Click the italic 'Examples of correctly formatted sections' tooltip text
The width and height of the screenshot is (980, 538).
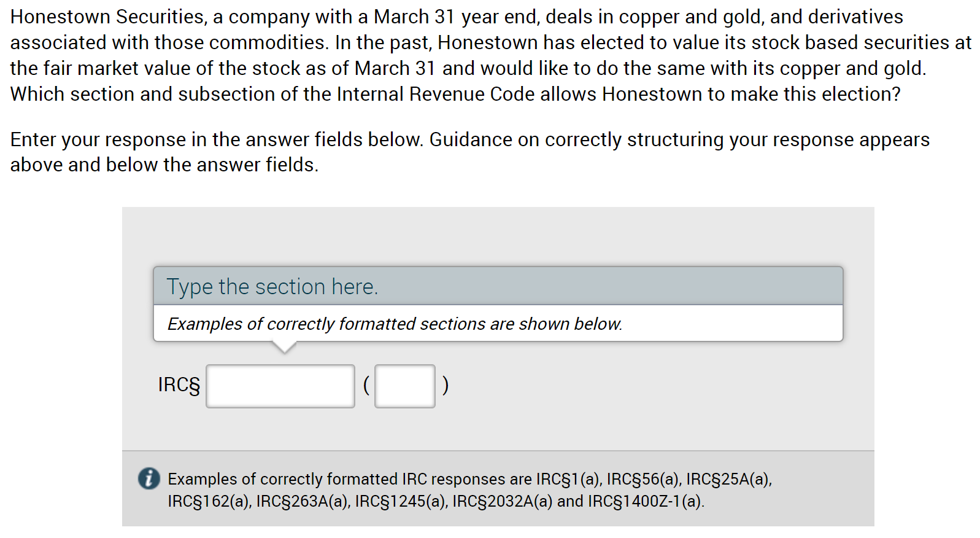(395, 324)
